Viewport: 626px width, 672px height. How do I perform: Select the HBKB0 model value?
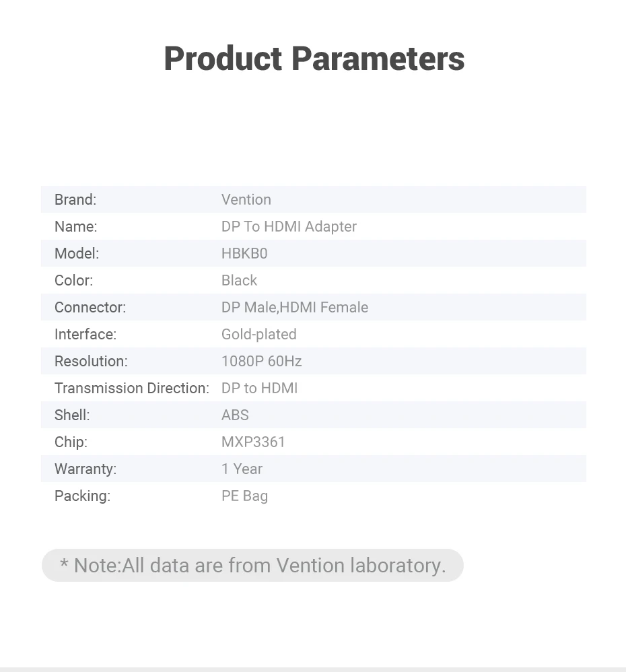pyautogui.click(x=244, y=253)
